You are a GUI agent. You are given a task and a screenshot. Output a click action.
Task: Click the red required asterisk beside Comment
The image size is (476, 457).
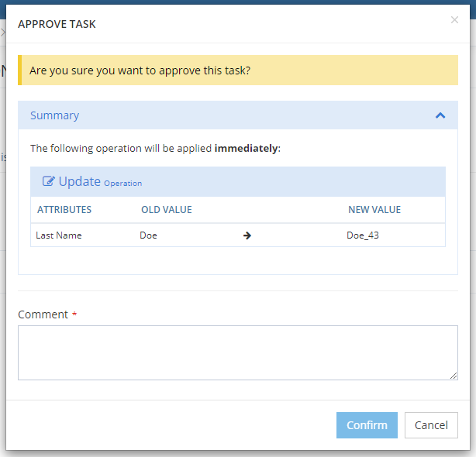pos(74,314)
